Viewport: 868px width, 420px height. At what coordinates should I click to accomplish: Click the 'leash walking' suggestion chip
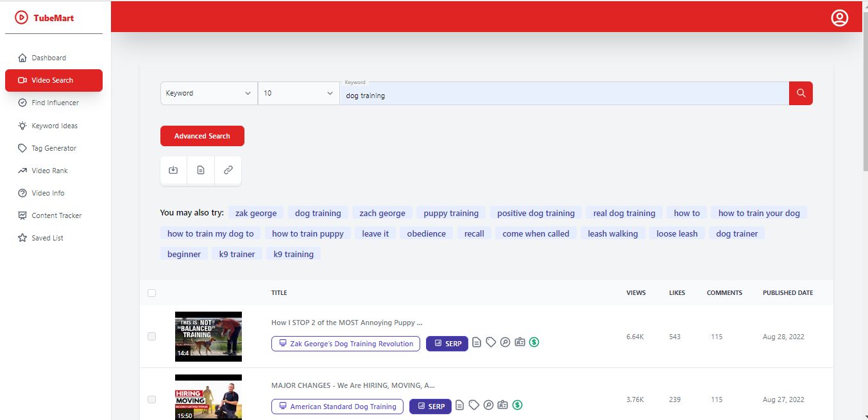(613, 233)
